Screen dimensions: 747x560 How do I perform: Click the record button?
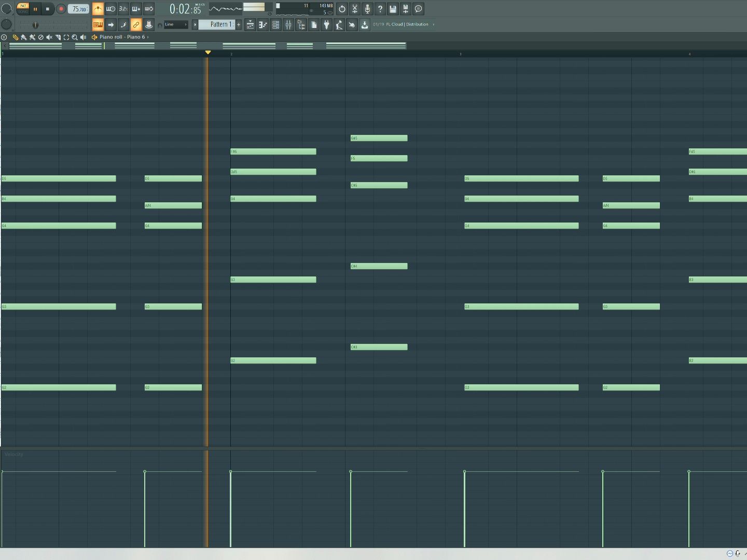pos(61,9)
